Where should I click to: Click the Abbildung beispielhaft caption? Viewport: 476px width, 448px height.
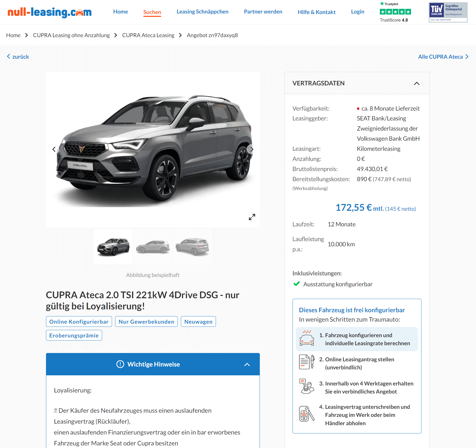153,275
